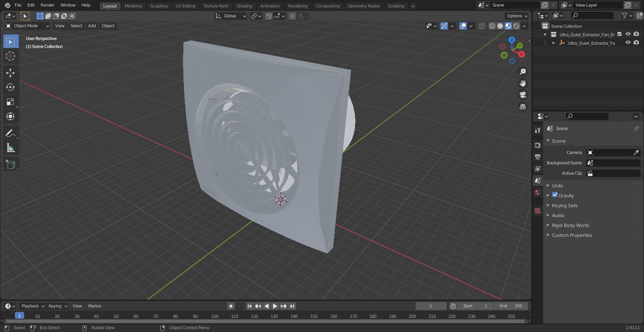
Task: Click the Z axis on navigation gizmo
Action: point(512,40)
